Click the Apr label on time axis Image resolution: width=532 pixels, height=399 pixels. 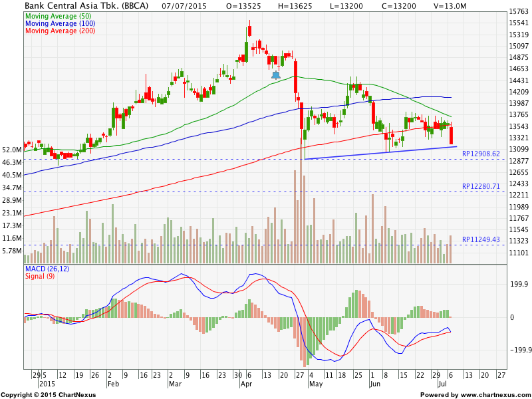point(247,384)
